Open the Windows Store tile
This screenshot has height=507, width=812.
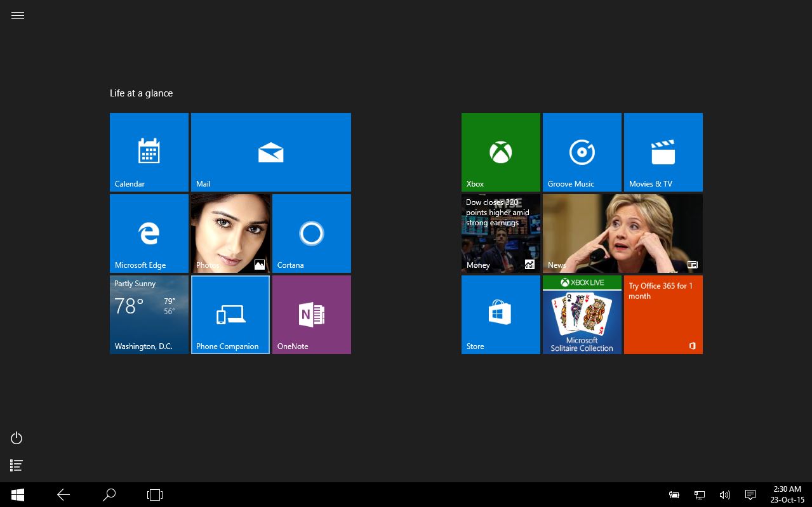click(x=500, y=314)
